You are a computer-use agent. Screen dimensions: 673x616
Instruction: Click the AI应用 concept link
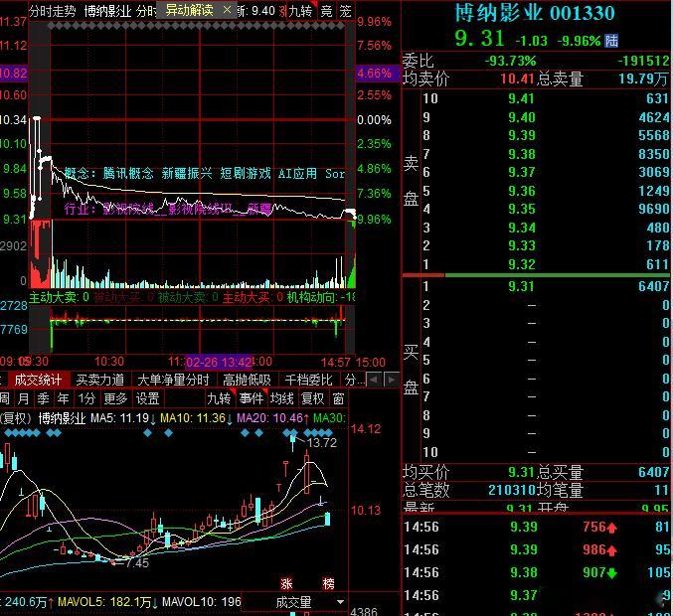[297, 173]
